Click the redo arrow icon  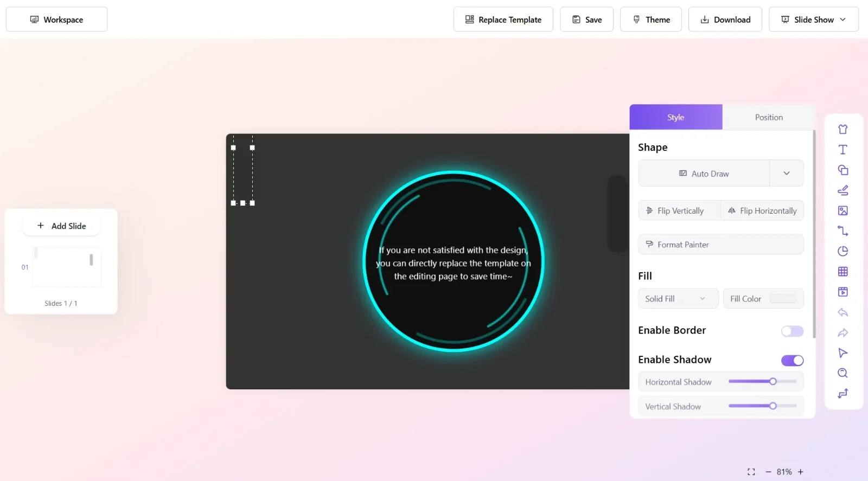point(843,332)
